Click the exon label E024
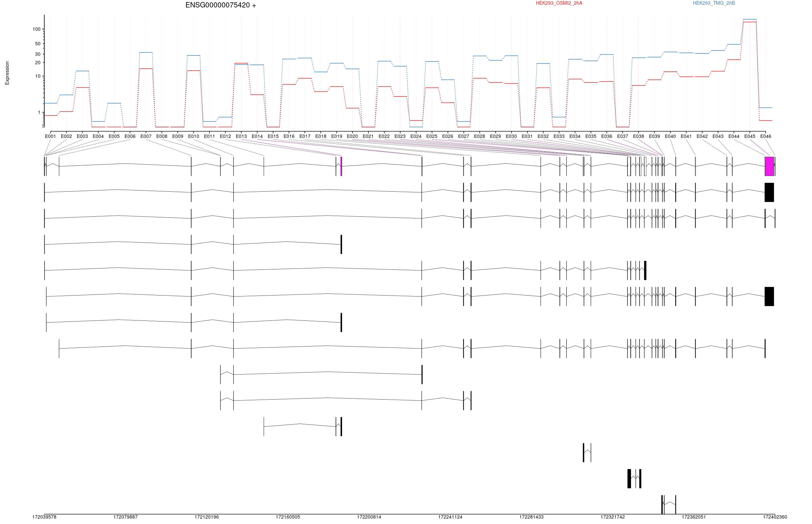This screenshot has width=812, height=524. 416,137
